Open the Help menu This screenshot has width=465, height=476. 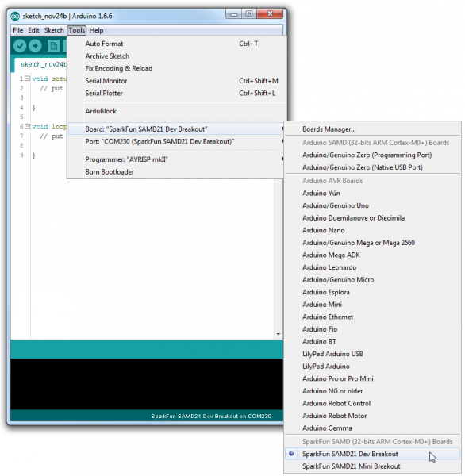pos(96,30)
